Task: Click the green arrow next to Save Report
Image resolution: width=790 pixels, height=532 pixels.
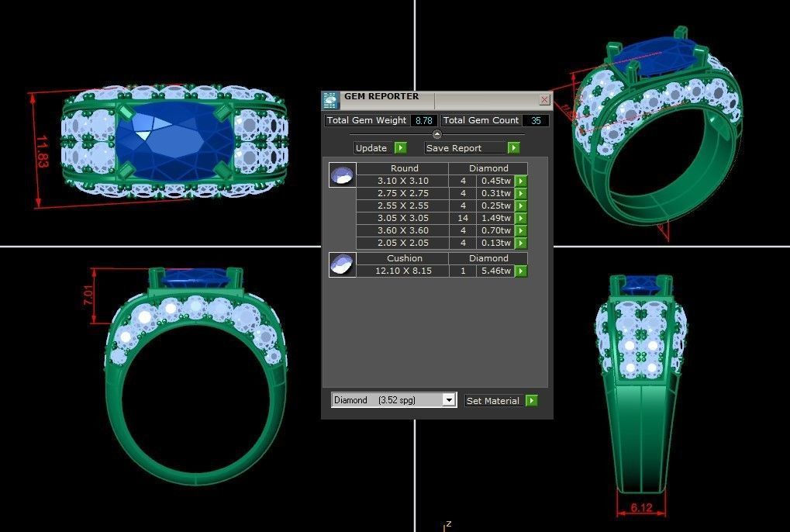Action: [x=513, y=147]
